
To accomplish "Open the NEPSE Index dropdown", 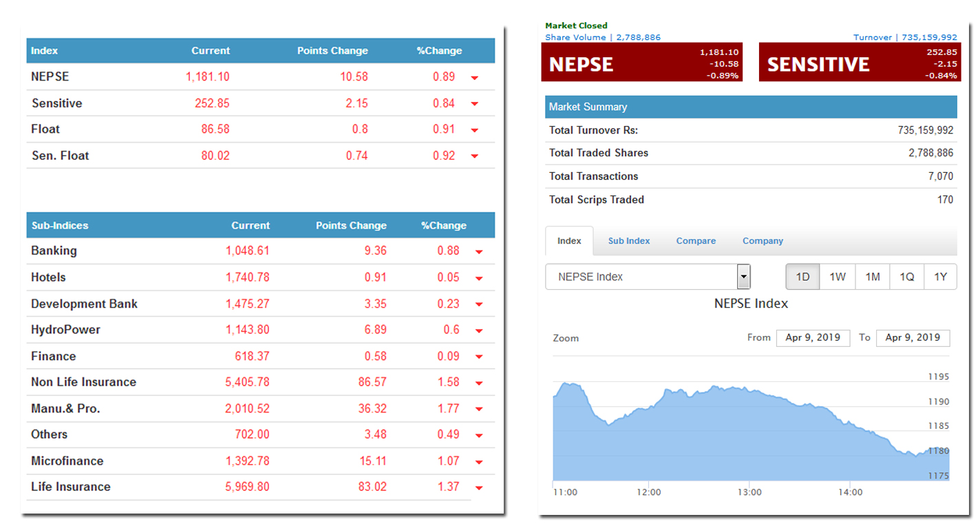I will click(648, 277).
